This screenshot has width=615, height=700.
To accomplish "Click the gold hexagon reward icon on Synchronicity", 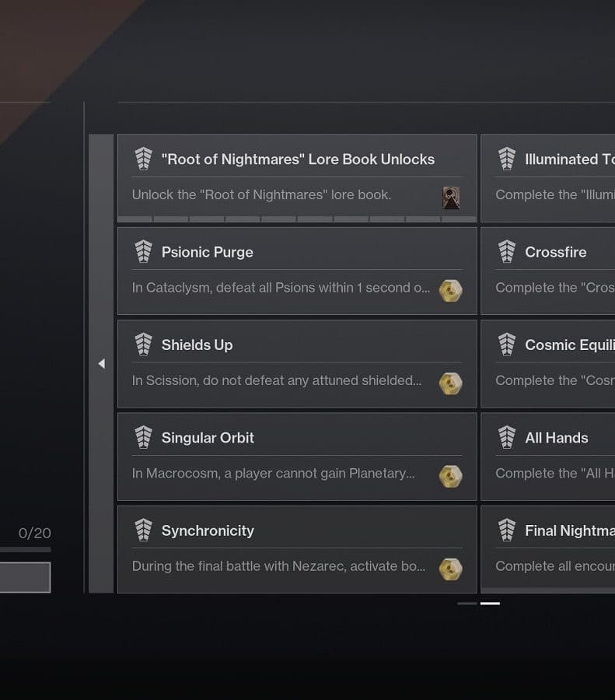I will coord(451,569).
